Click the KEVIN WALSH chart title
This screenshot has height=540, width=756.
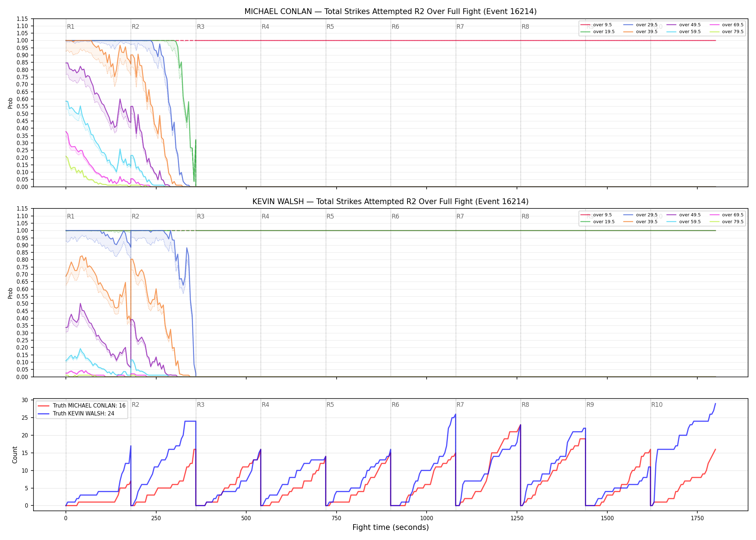[390, 202]
